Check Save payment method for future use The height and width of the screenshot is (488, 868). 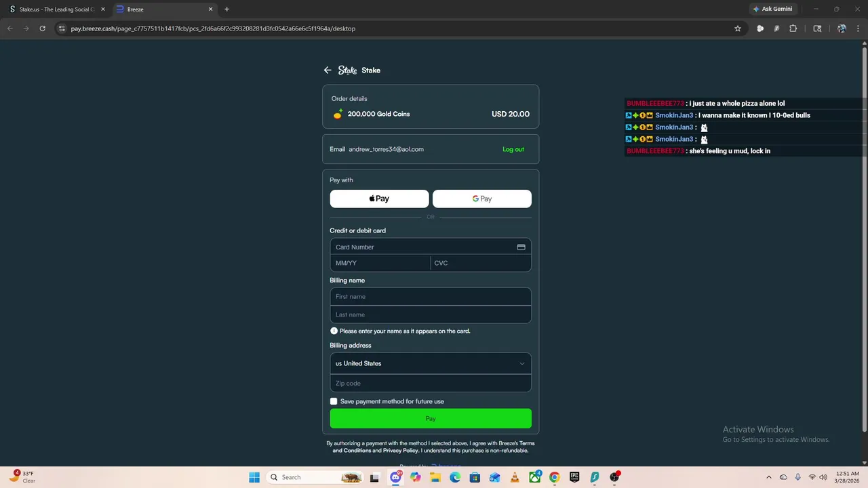click(334, 401)
